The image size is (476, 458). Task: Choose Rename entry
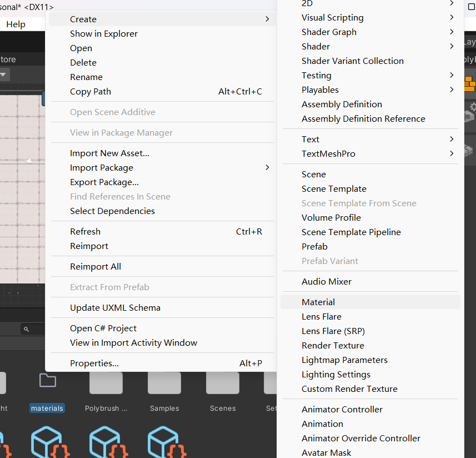click(x=162, y=77)
